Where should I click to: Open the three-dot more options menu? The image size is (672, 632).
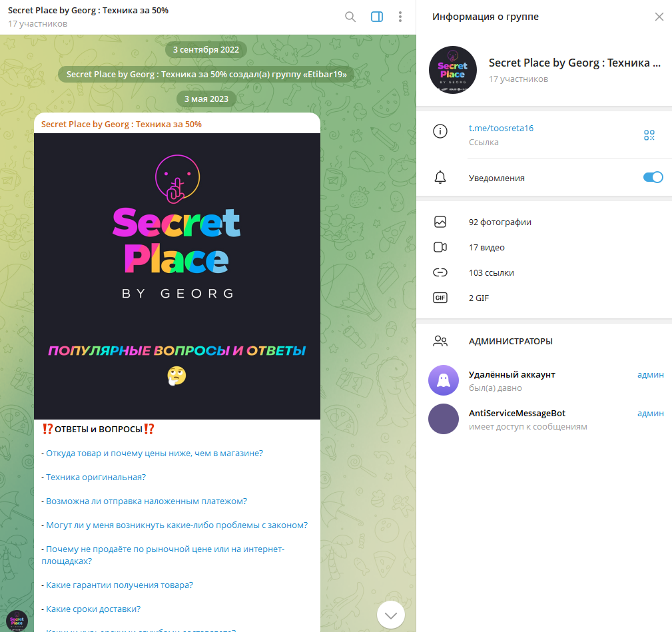pyautogui.click(x=400, y=17)
